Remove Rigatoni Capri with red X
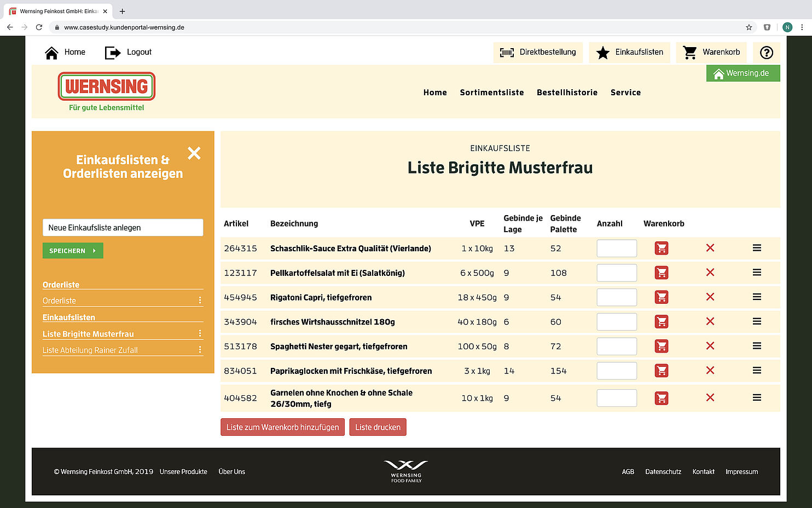This screenshot has width=812, height=508. tap(710, 297)
